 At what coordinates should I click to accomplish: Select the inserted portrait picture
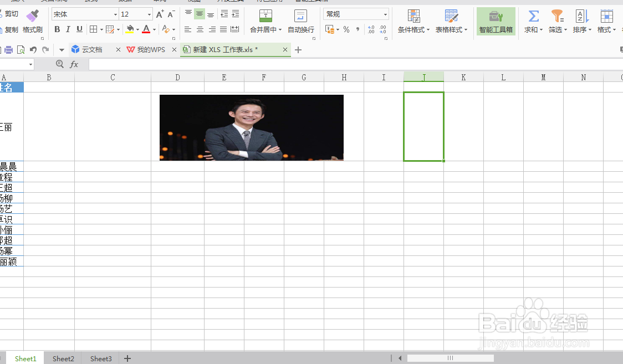tap(252, 127)
